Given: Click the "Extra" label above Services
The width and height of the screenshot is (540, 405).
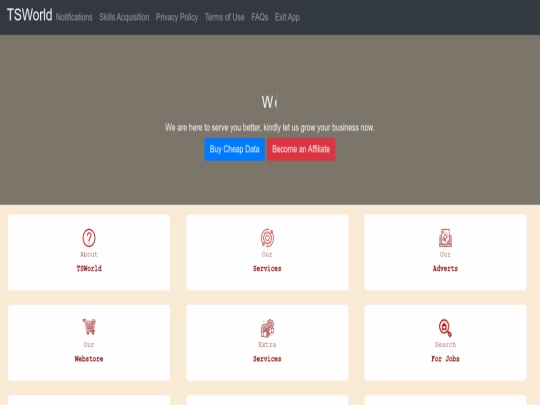Looking at the screenshot, I should 267,345.
